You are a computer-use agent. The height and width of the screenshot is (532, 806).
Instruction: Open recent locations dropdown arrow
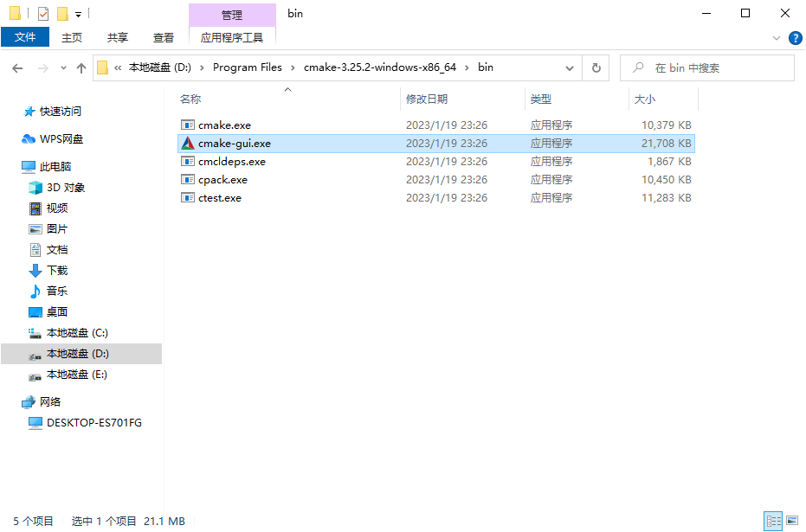tap(63, 67)
